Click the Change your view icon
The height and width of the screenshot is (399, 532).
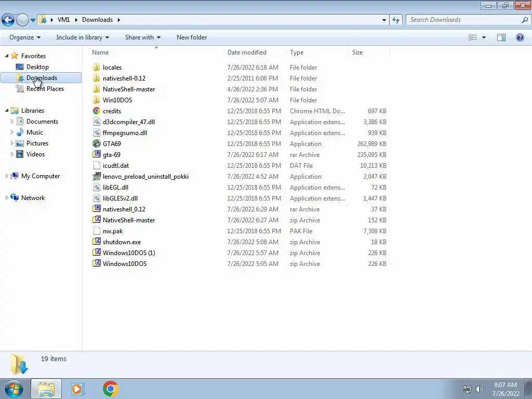click(473, 37)
